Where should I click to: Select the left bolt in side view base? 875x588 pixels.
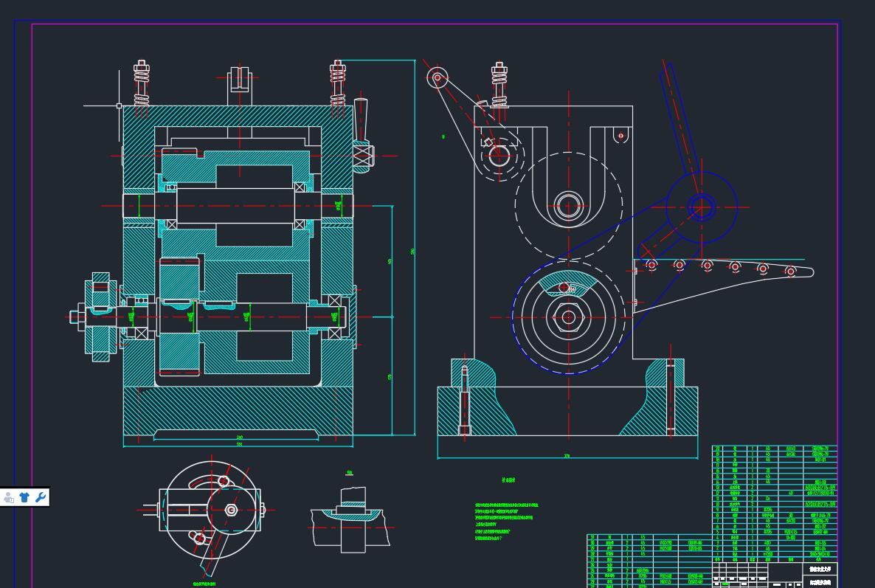464,398
